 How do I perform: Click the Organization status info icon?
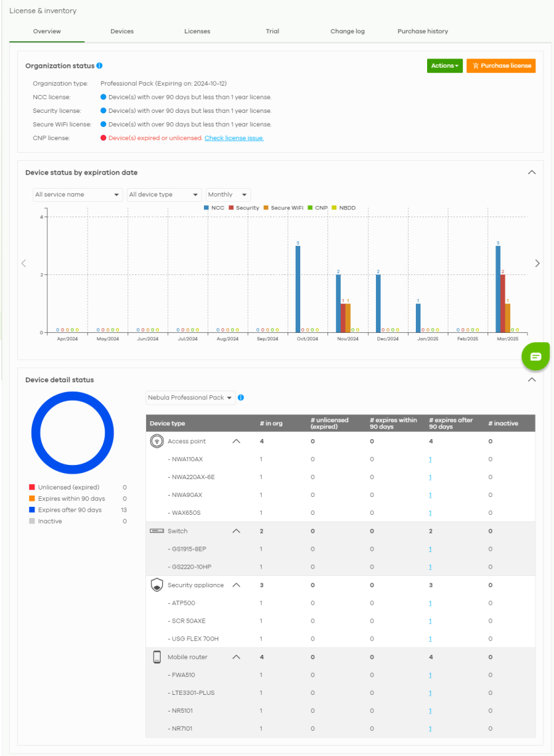pyautogui.click(x=100, y=66)
